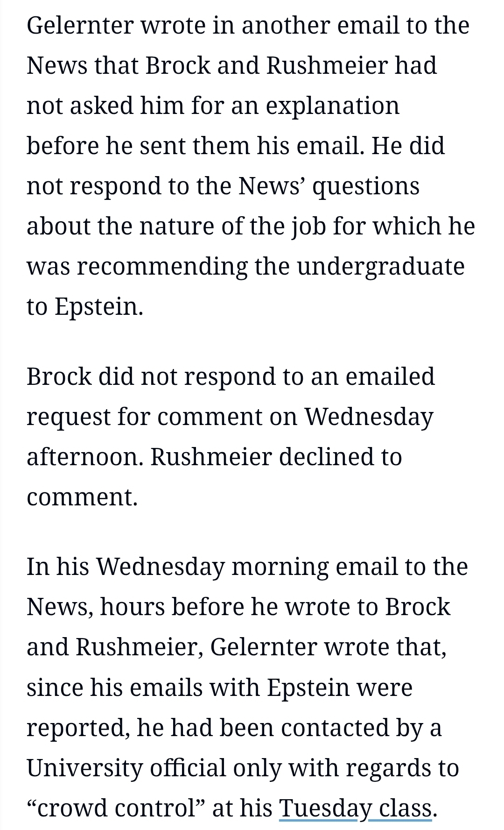504x830 pixels.
Task: Tap the word 'questions' in the first paragraph
Action: [365, 186]
